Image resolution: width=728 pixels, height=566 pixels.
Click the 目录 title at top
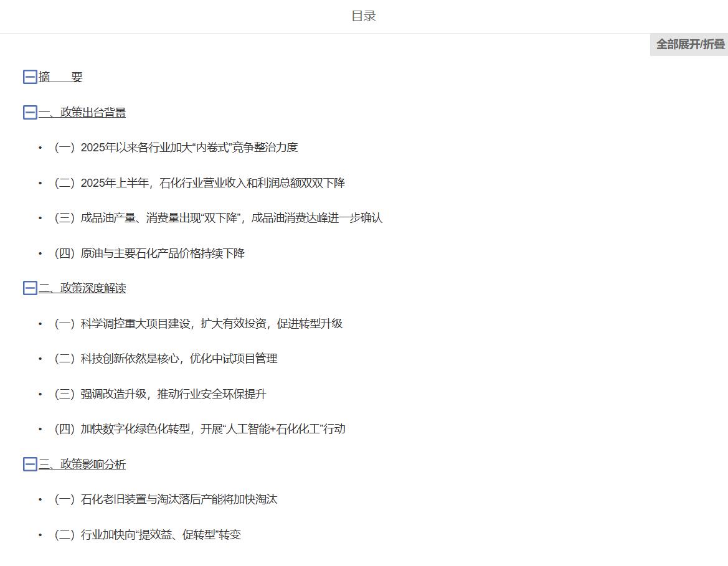pos(364,16)
